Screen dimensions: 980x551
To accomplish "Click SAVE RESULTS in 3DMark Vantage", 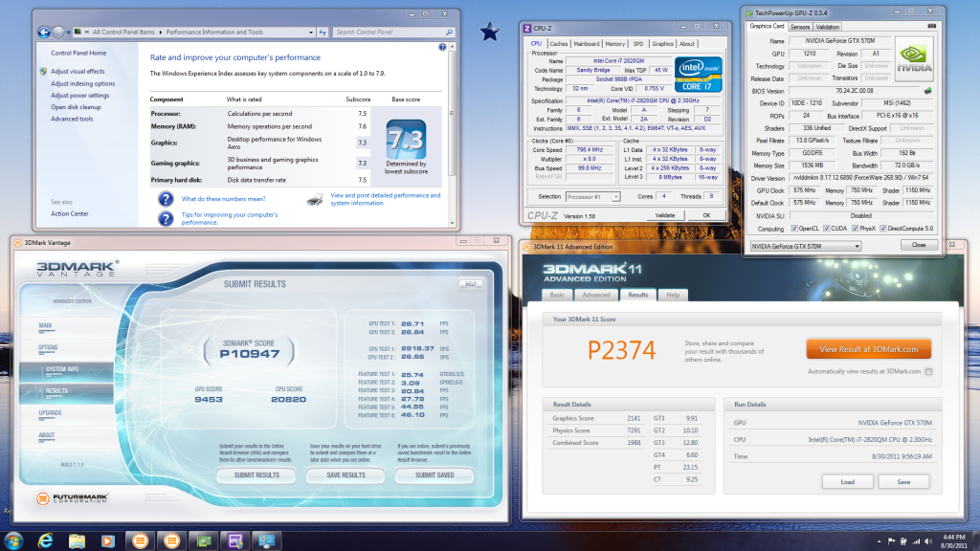I will click(x=345, y=475).
